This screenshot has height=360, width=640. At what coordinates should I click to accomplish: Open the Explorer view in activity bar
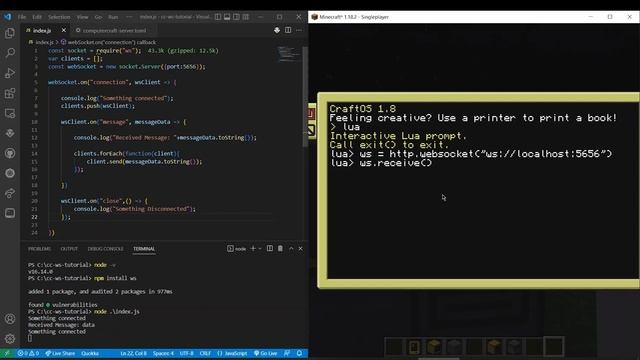click(x=10, y=33)
